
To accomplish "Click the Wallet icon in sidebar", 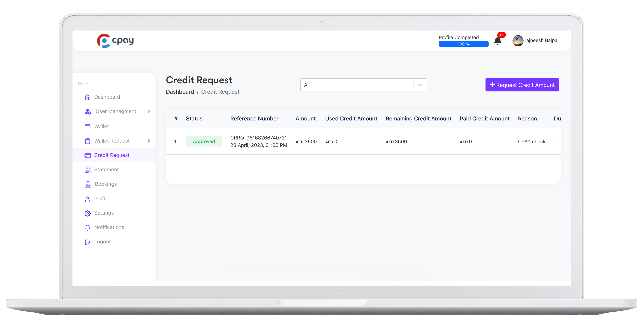I will pyautogui.click(x=87, y=127).
